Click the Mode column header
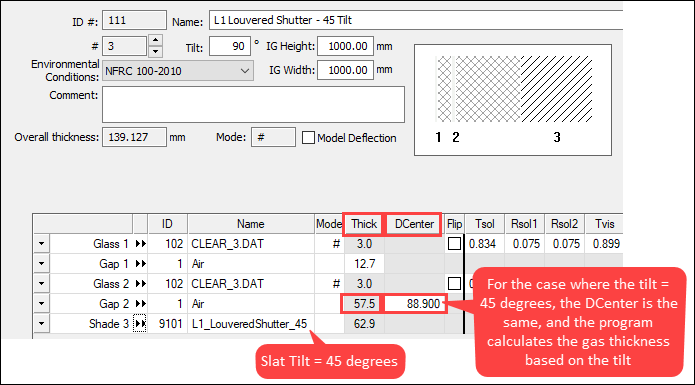 click(x=329, y=224)
